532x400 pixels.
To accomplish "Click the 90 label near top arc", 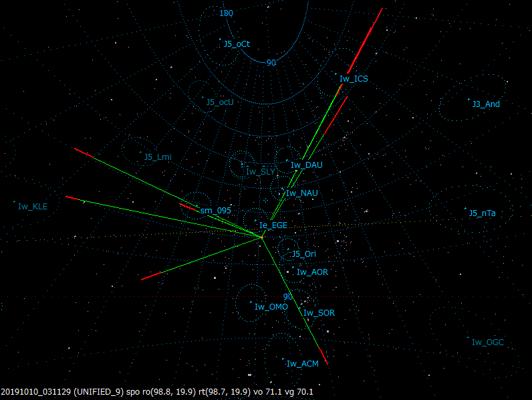I will 271,63.
